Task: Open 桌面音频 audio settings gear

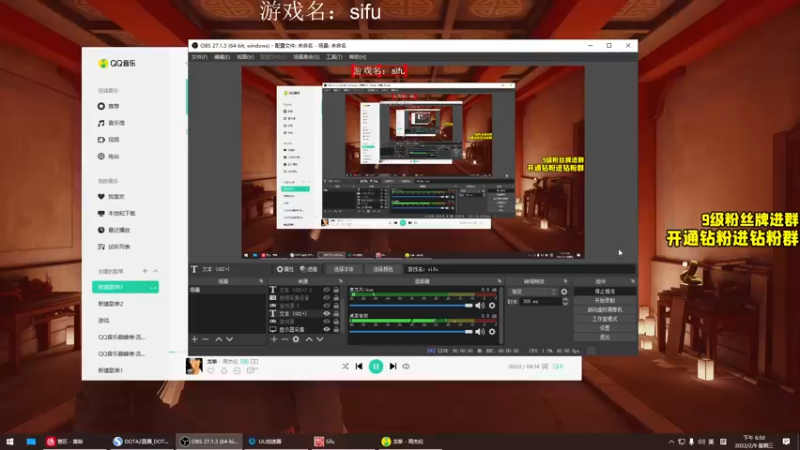Action: (492, 332)
